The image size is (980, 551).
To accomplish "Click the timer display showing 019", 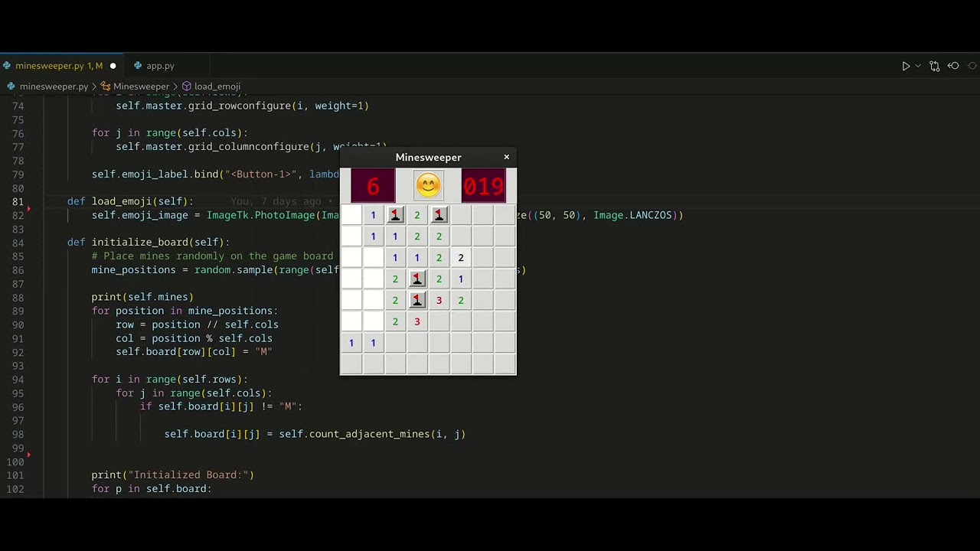I will (483, 186).
